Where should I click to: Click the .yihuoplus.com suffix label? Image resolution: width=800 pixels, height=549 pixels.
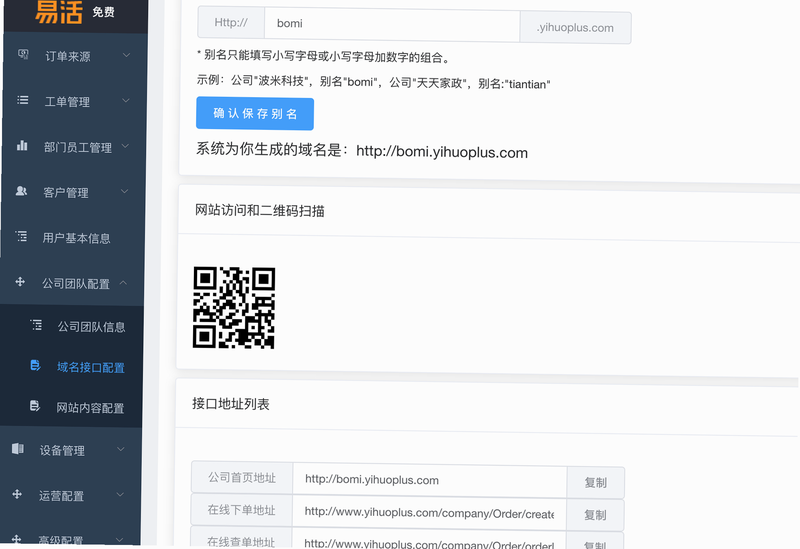576,28
